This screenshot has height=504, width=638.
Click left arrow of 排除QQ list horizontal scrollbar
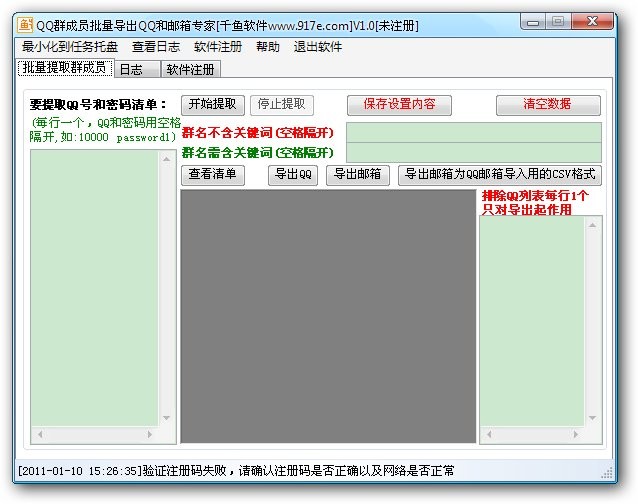click(489, 434)
